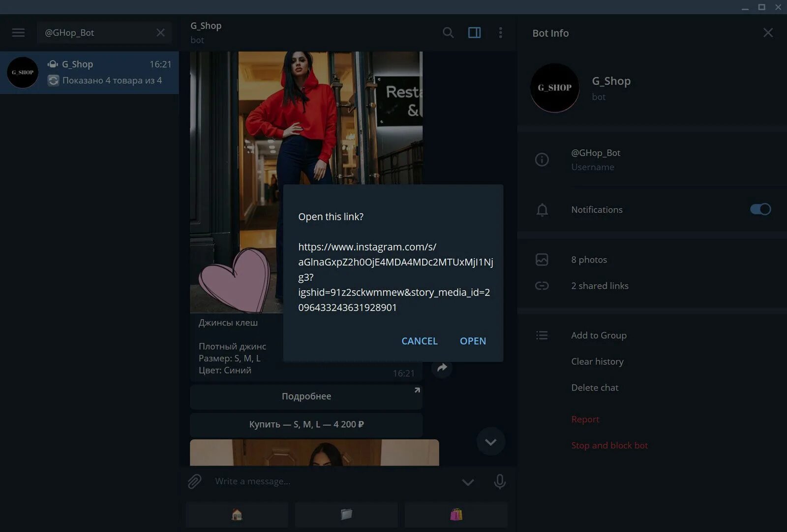The width and height of the screenshot is (787, 532).
Task: Close the Bot Info panel
Action: [768, 33]
